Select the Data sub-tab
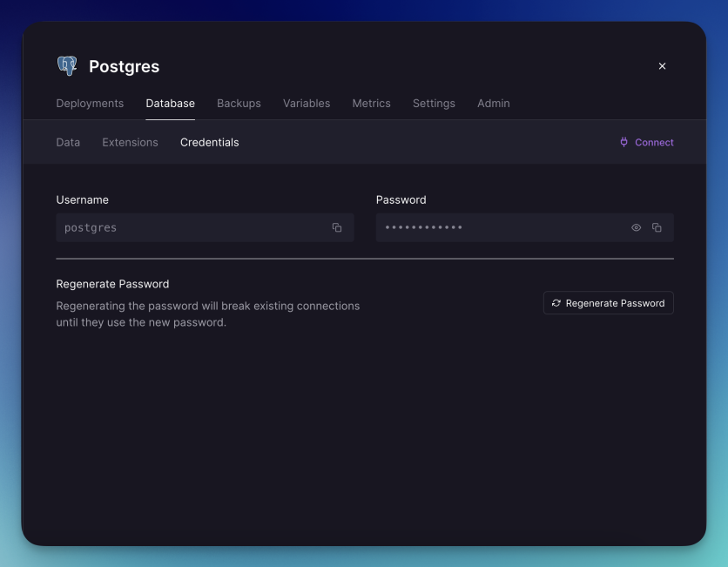Image resolution: width=728 pixels, height=567 pixels. coord(68,142)
